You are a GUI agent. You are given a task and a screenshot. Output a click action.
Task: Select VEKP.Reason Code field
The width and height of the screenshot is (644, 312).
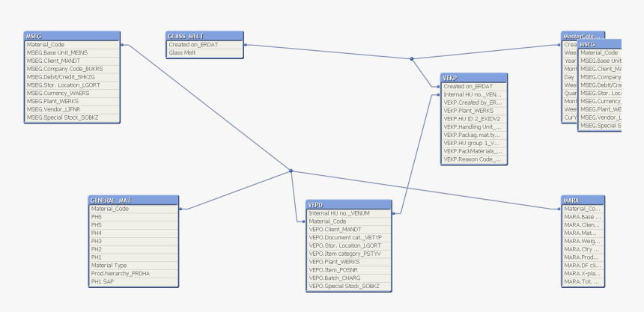point(472,159)
